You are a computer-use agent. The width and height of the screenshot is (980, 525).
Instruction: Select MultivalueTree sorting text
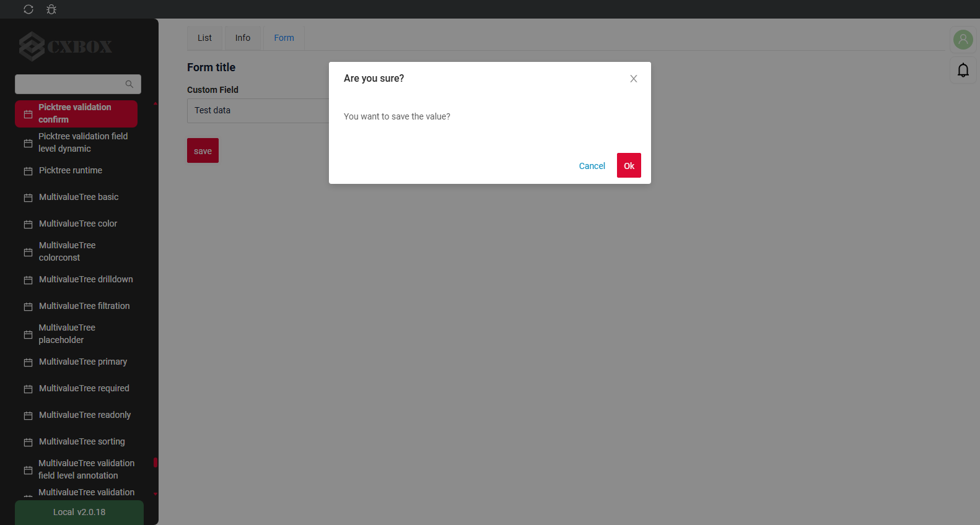pos(82,441)
